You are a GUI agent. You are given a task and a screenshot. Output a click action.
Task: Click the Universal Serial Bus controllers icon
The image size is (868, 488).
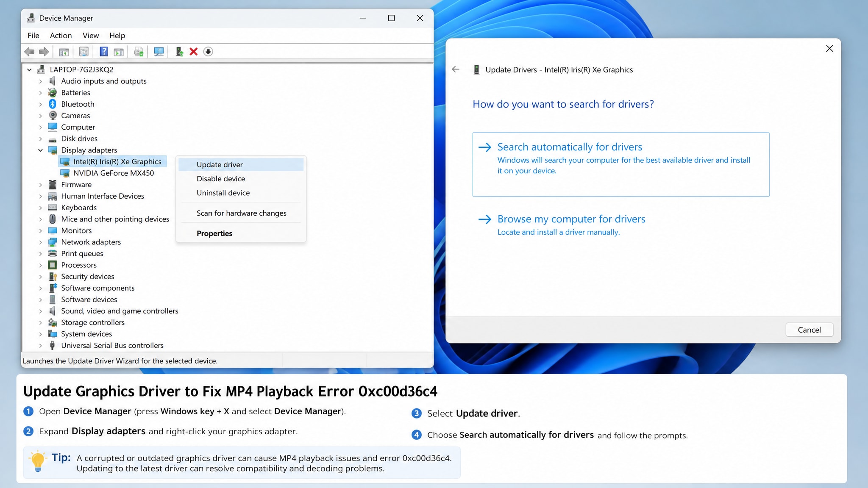click(53, 345)
